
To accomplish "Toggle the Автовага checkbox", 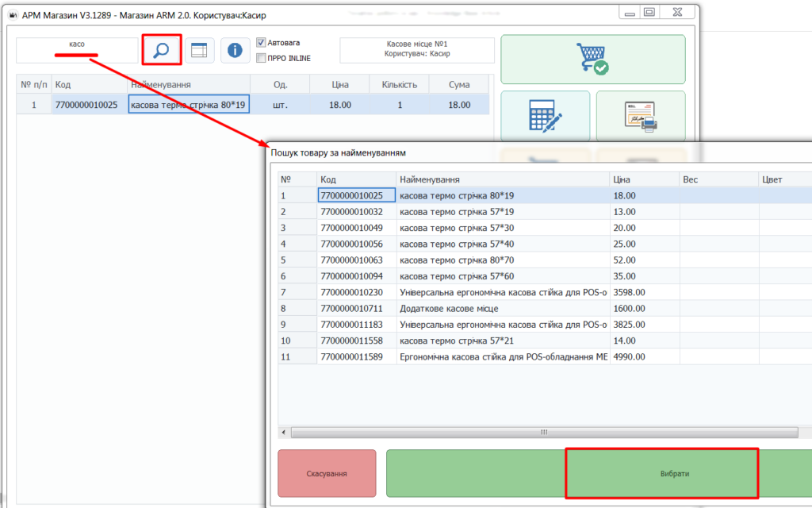I will tap(261, 43).
